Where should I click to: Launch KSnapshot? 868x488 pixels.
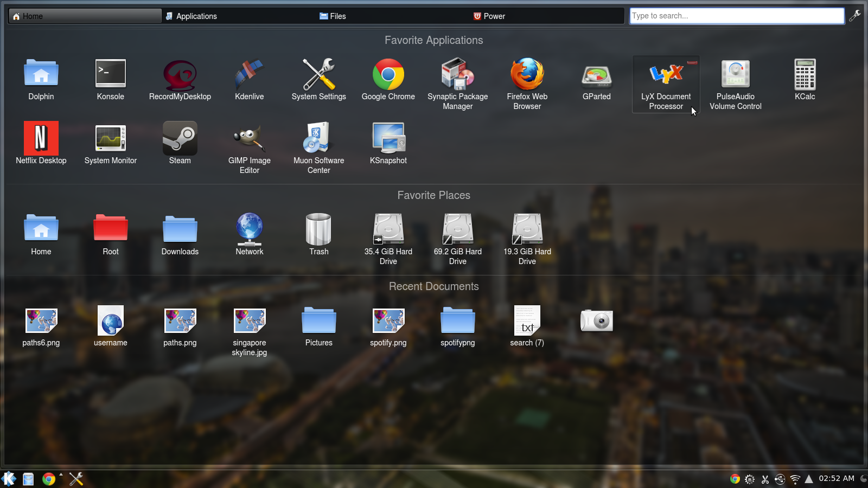(x=388, y=144)
